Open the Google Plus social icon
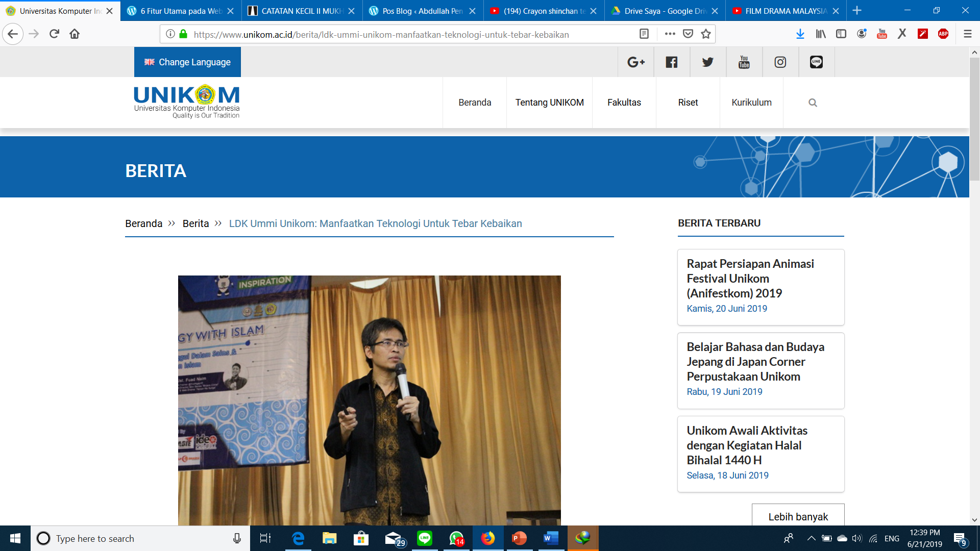 (x=635, y=62)
